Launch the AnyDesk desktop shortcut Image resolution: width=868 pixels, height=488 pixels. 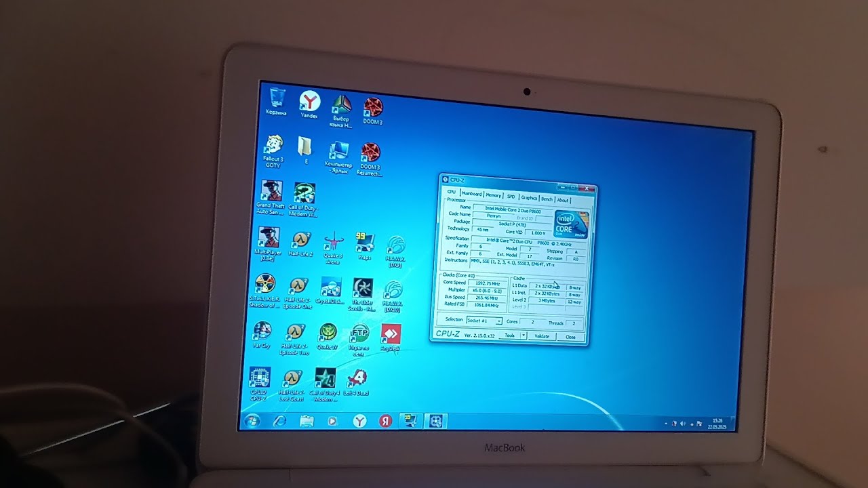tap(390, 338)
